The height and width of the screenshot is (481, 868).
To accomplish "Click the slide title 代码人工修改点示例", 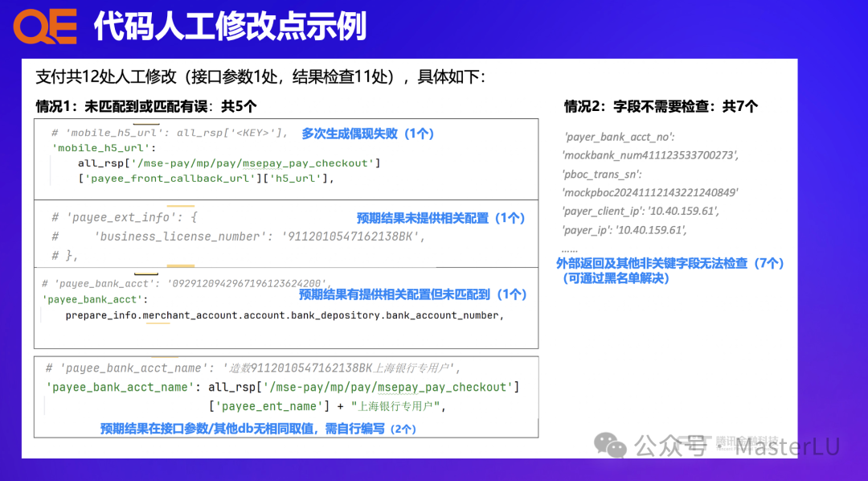I will pyautogui.click(x=231, y=26).
